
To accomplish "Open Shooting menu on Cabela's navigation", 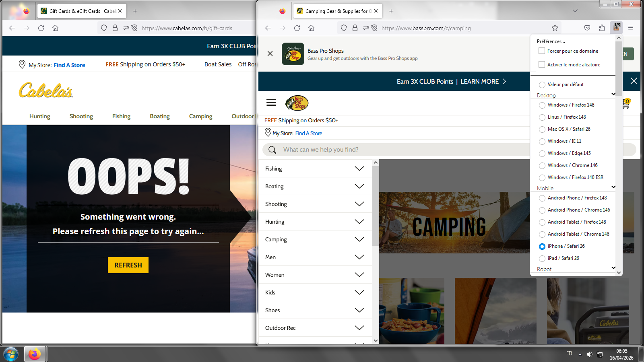I will 81,116.
